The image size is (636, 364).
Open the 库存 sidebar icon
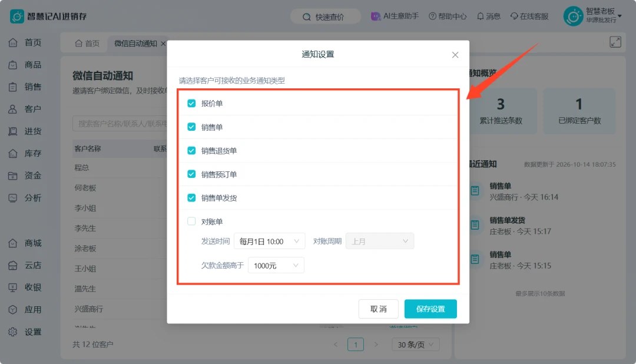pyautogui.click(x=13, y=153)
